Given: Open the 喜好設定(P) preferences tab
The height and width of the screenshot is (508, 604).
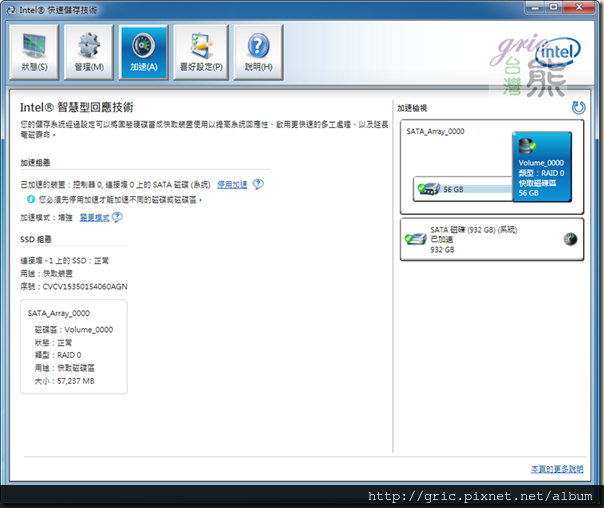Looking at the screenshot, I should pyautogui.click(x=201, y=53).
